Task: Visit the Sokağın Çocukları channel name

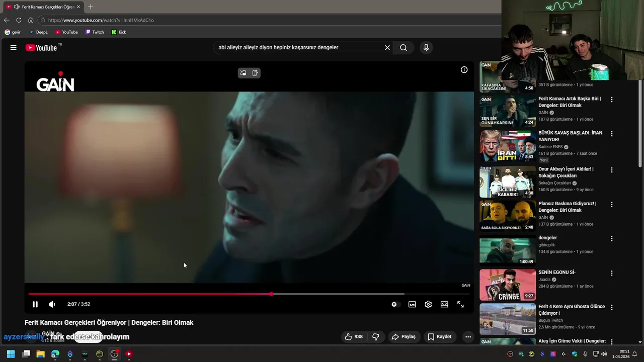Action: (554, 183)
